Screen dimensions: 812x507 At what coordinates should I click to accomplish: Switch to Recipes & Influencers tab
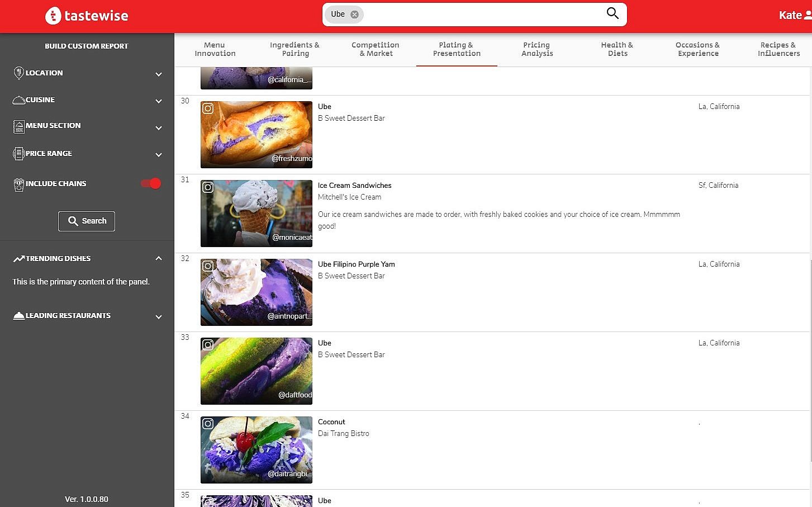click(778, 49)
